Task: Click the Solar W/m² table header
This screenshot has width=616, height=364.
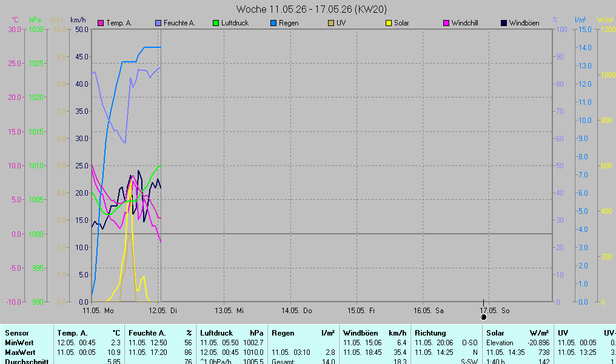Action: pyautogui.click(x=517, y=333)
